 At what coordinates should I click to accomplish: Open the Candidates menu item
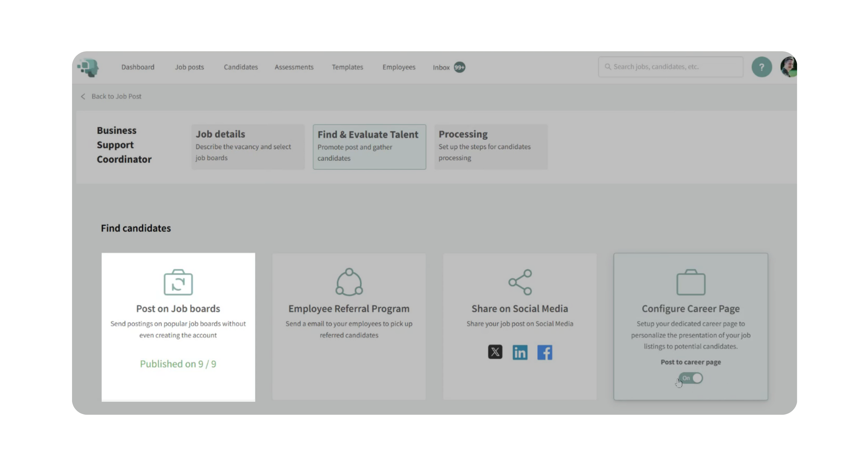point(241,67)
